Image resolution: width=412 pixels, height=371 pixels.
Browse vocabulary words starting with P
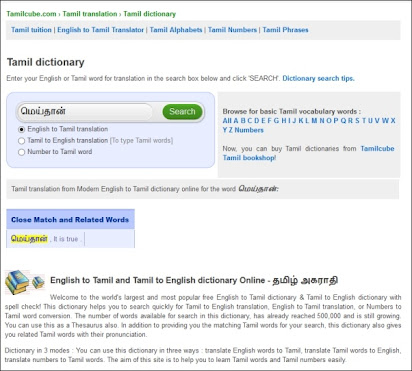[x=336, y=121]
